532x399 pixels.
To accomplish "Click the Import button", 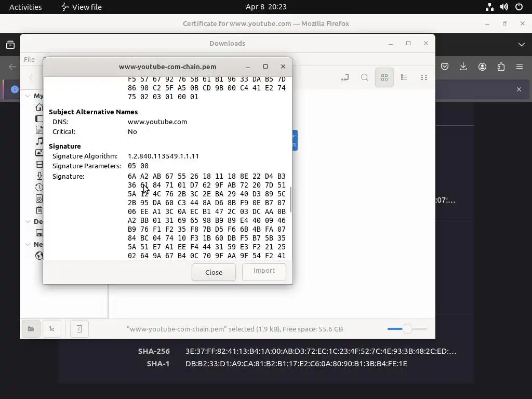I will click(264, 272).
